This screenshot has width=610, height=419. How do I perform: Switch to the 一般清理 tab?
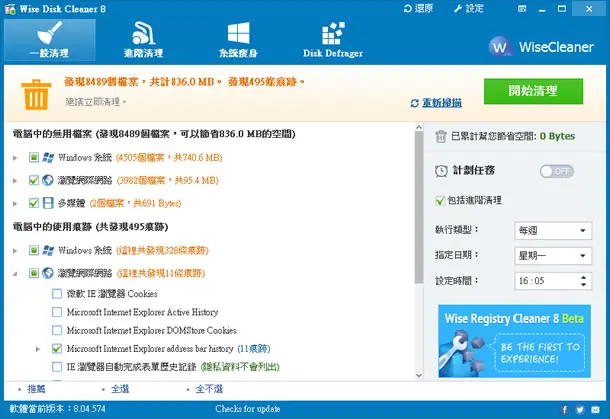click(49, 40)
